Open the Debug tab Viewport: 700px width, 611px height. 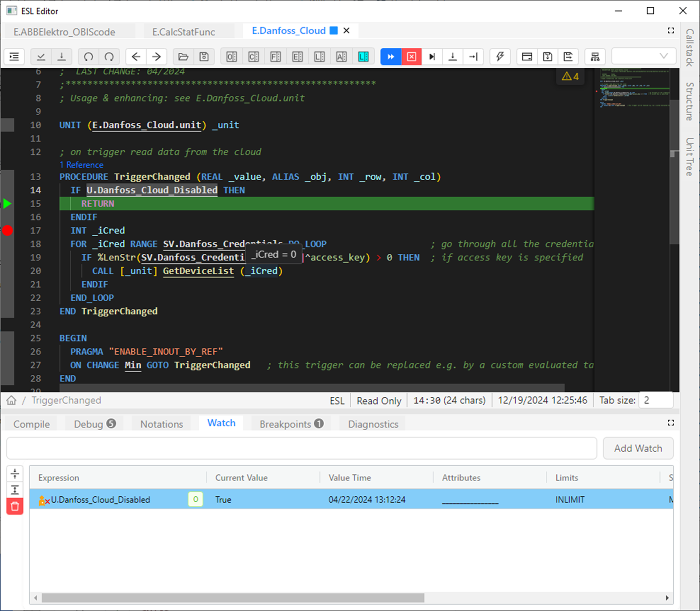(x=95, y=424)
